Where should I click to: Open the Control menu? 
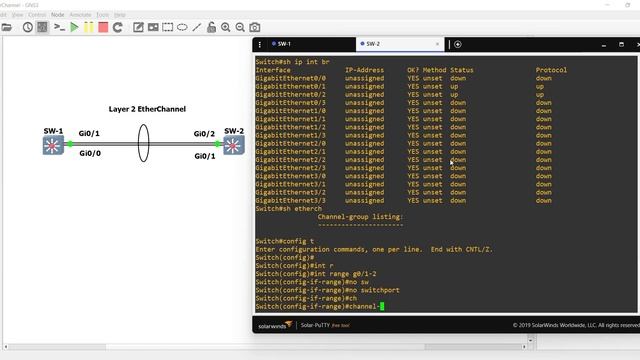[x=37, y=15]
